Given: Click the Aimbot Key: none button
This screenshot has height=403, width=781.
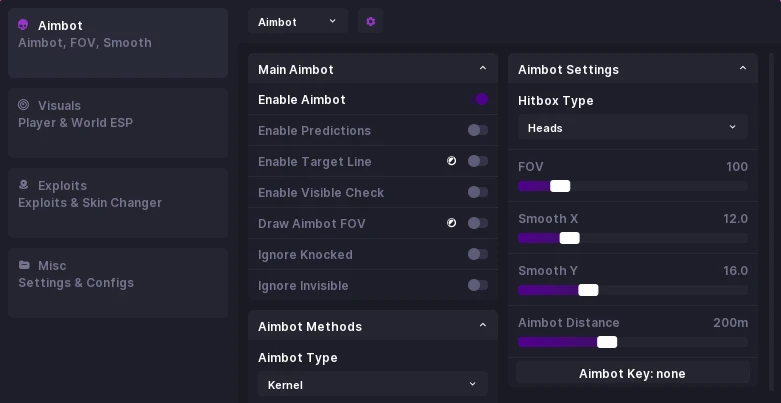Looking at the screenshot, I should pyautogui.click(x=633, y=373).
